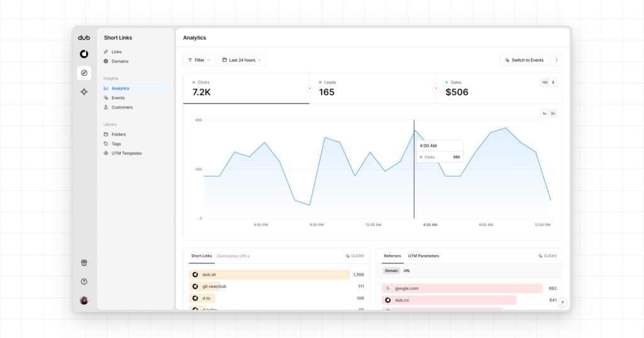Click the arrow chevron between Leads and Sales
The width and height of the screenshot is (644, 338).
(x=436, y=88)
